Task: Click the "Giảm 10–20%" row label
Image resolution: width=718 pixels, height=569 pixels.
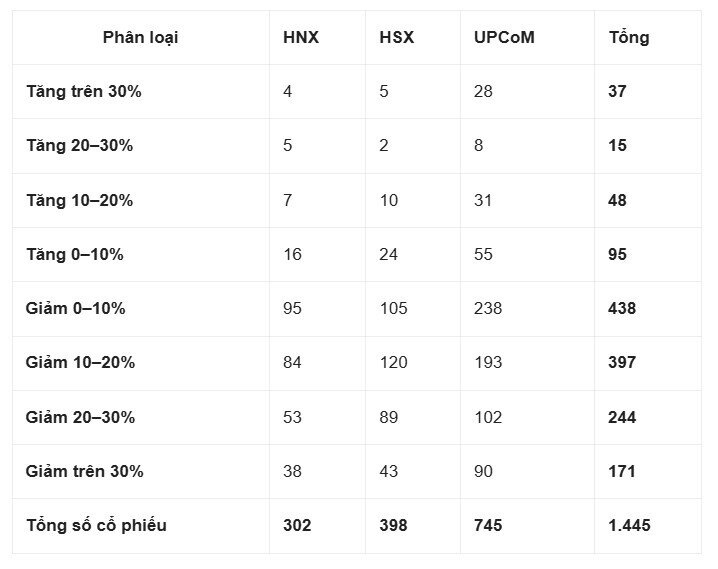Action: pyautogui.click(x=81, y=362)
